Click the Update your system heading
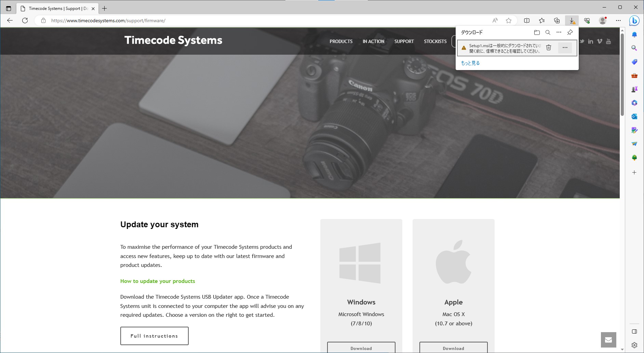 159,225
